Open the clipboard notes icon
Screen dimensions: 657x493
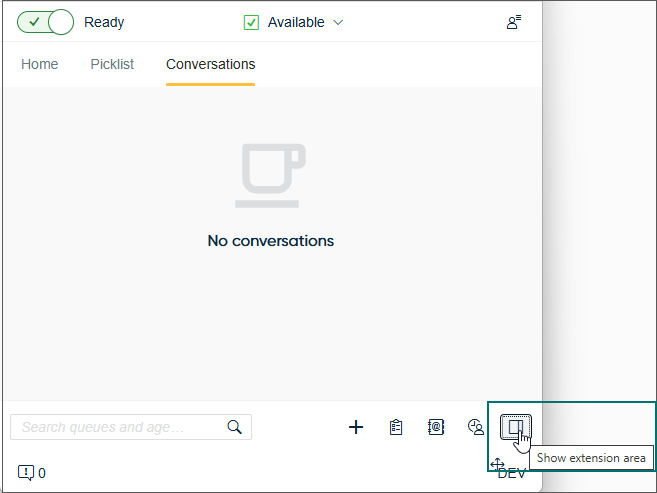pos(396,427)
